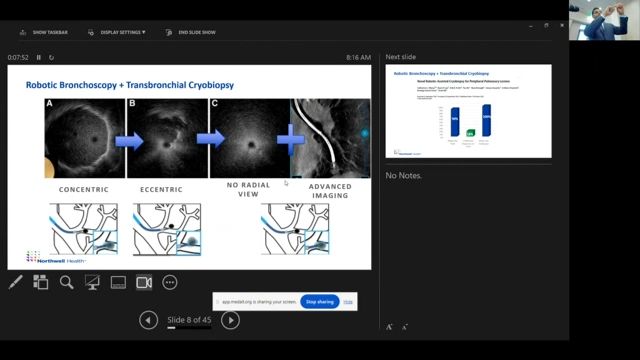Screen dimensions: 640x360
Task: Advance to the next slide
Action: (231, 320)
